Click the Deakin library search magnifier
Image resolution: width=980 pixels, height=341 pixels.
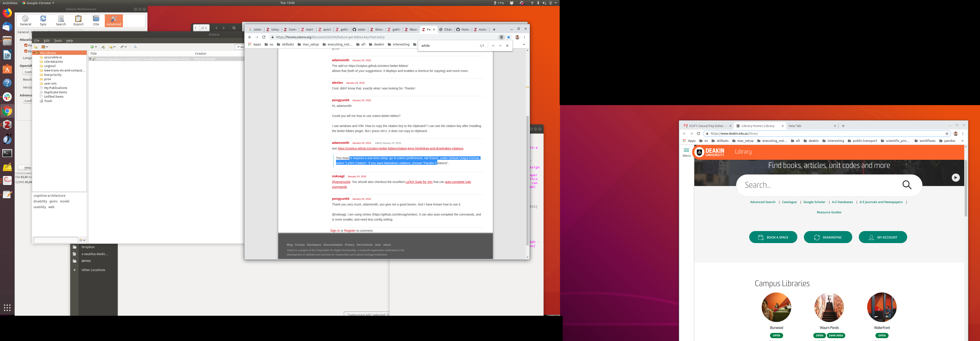pyautogui.click(x=906, y=185)
